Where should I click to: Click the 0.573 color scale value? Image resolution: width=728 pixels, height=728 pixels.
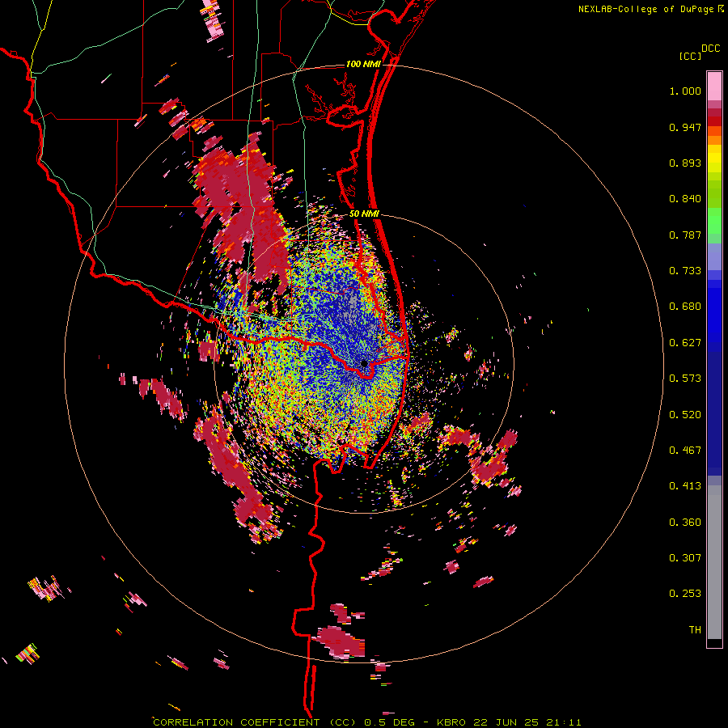[685, 379]
